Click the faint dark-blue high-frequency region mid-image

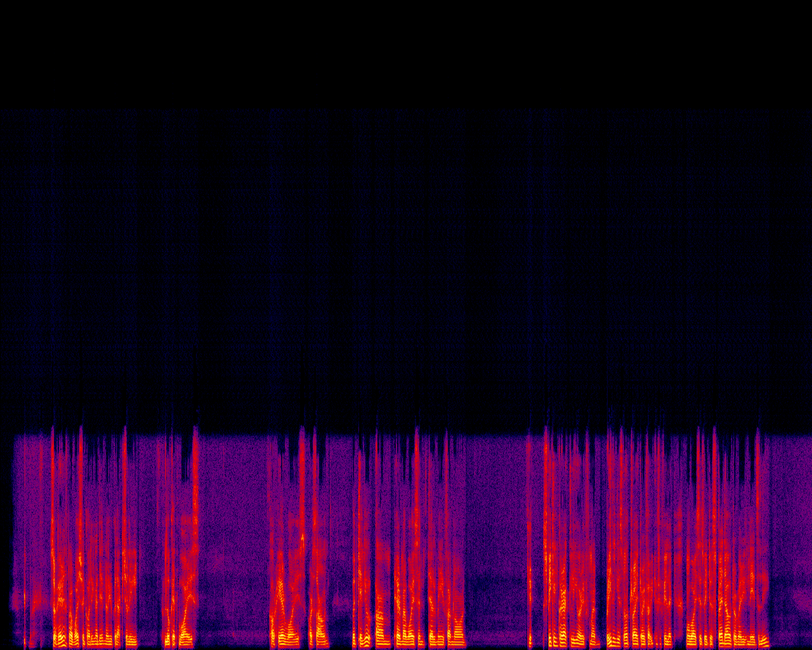(406, 254)
